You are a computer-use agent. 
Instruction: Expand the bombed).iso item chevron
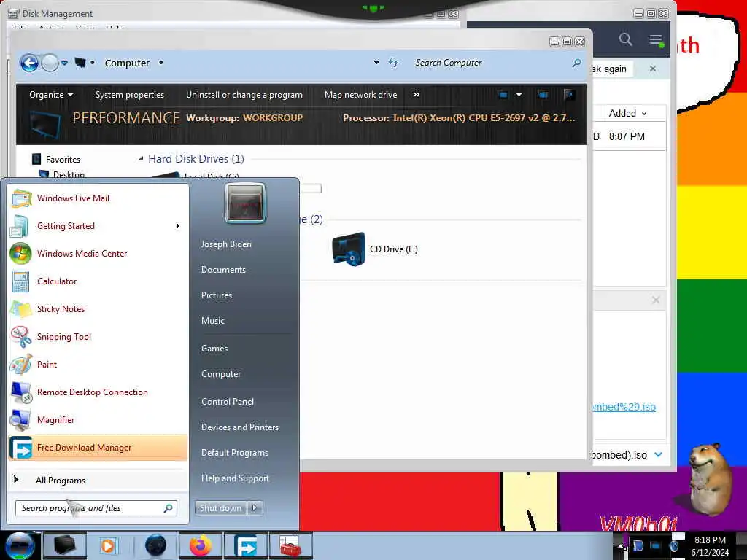(x=659, y=454)
